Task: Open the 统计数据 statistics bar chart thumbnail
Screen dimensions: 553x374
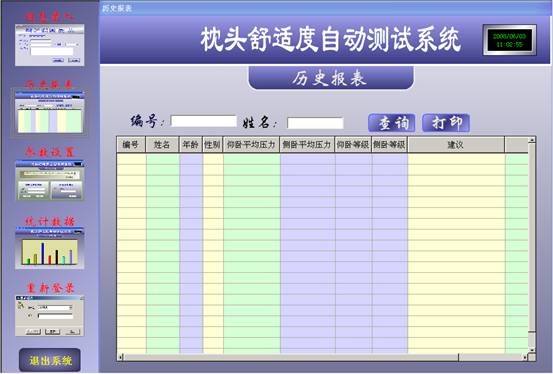Action: point(50,248)
